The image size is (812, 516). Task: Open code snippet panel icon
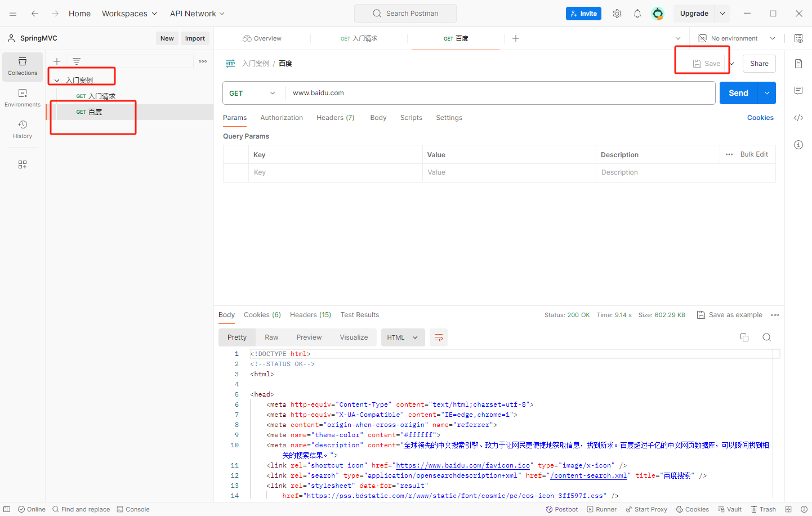pos(798,118)
